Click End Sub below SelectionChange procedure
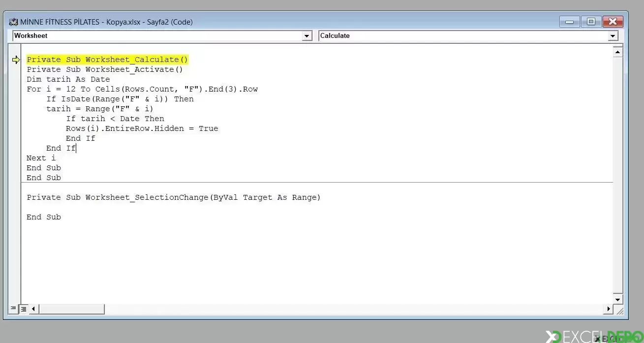 (x=44, y=217)
